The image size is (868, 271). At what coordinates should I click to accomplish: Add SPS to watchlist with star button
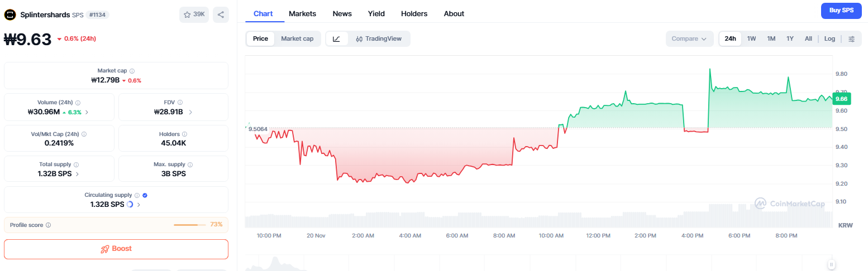click(194, 14)
